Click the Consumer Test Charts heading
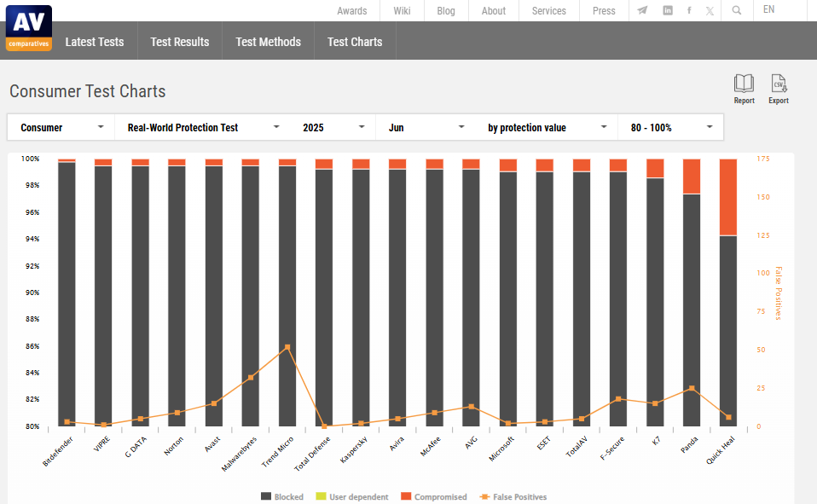 coord(88,91)
